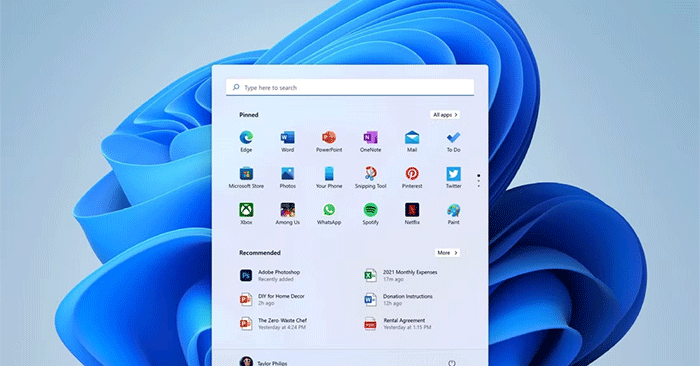Open the Paint app
This screenshot has height=366, width=700.
click(x=454, y=214)
